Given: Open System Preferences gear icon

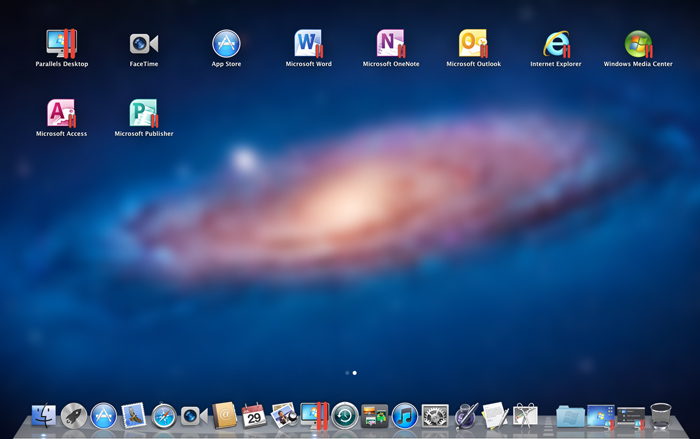Looking at the screenshot, I should [435, 416].
